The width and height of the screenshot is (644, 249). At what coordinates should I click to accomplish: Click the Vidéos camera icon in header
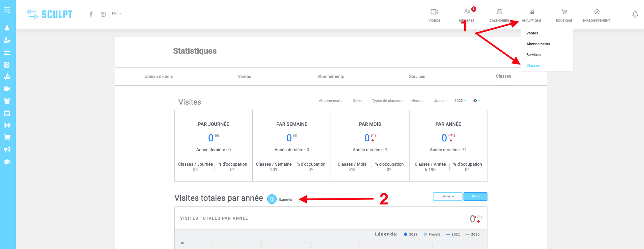(x=434, y=12)
